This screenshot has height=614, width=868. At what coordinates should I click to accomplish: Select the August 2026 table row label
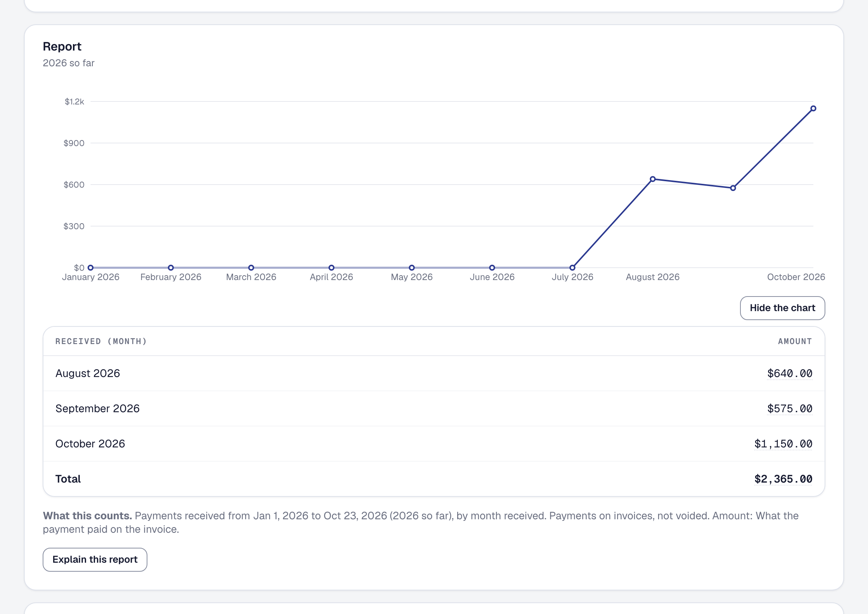click(88, 373)
